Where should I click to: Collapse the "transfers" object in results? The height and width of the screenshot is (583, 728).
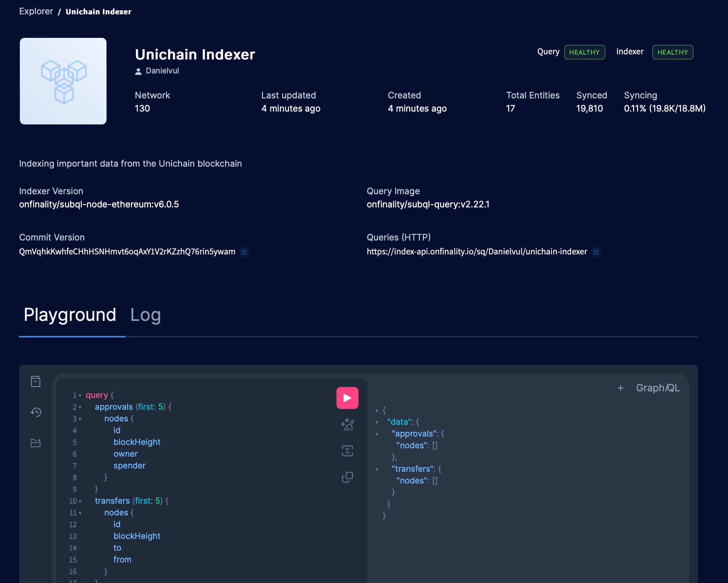(x=377, y=470)
